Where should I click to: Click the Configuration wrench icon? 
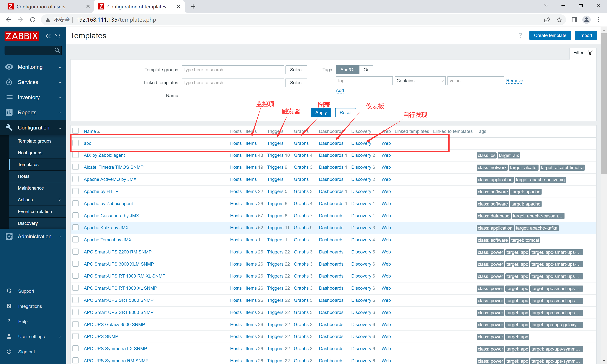[x=9, y=127]
